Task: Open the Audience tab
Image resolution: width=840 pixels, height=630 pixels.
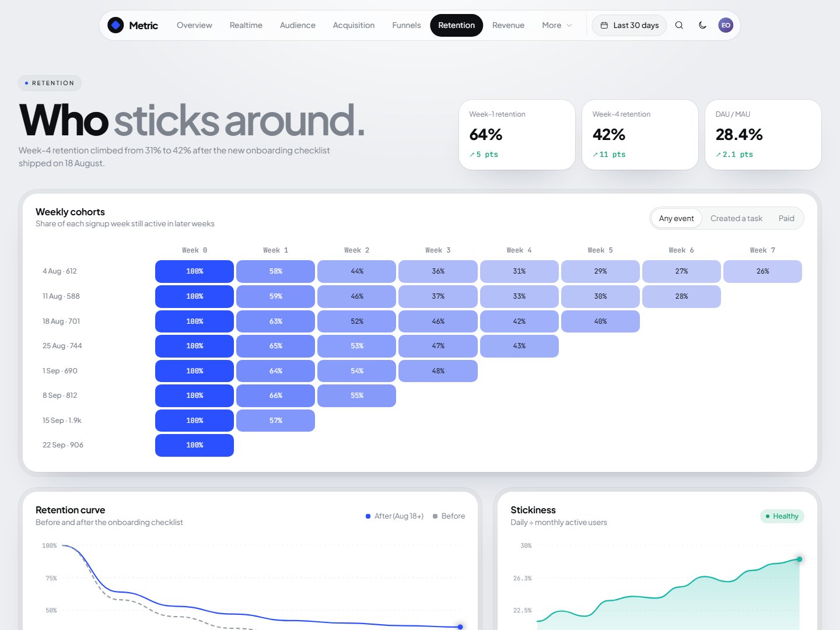Action: pos(297,25)
